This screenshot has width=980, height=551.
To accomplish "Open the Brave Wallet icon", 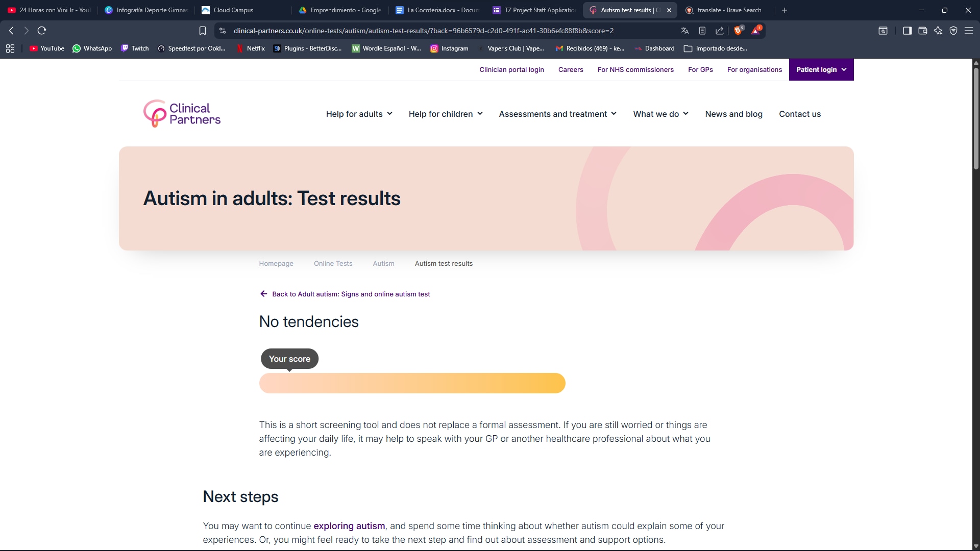I will 923,31.
